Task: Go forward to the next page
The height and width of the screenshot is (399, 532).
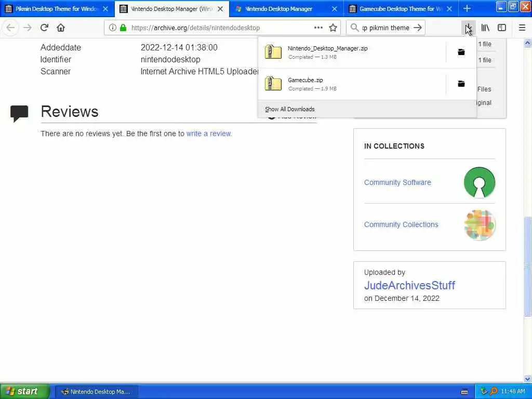Action: [x=28, y=28]
